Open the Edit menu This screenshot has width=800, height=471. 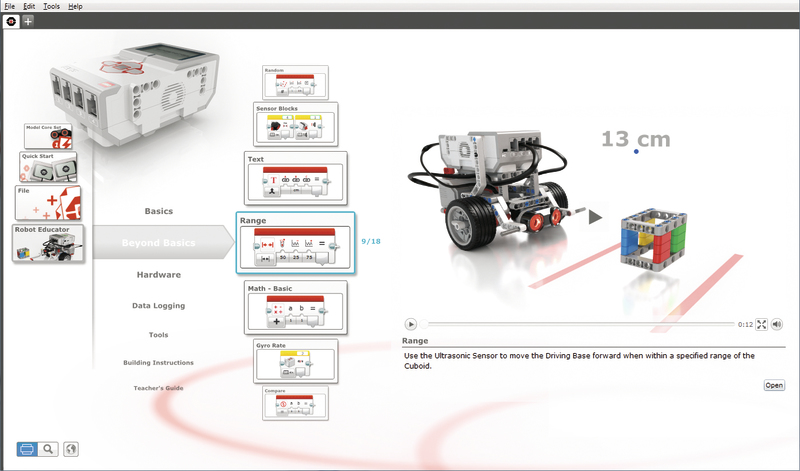coord(29,6)
